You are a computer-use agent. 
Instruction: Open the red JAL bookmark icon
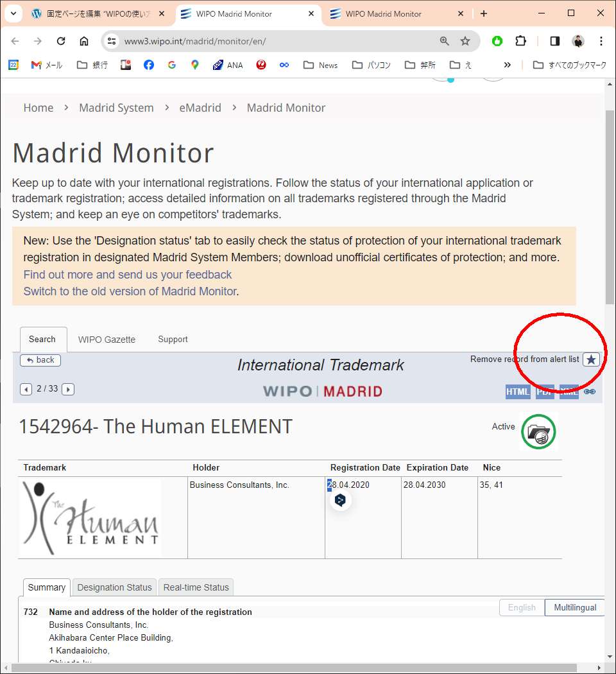[261, 65]
